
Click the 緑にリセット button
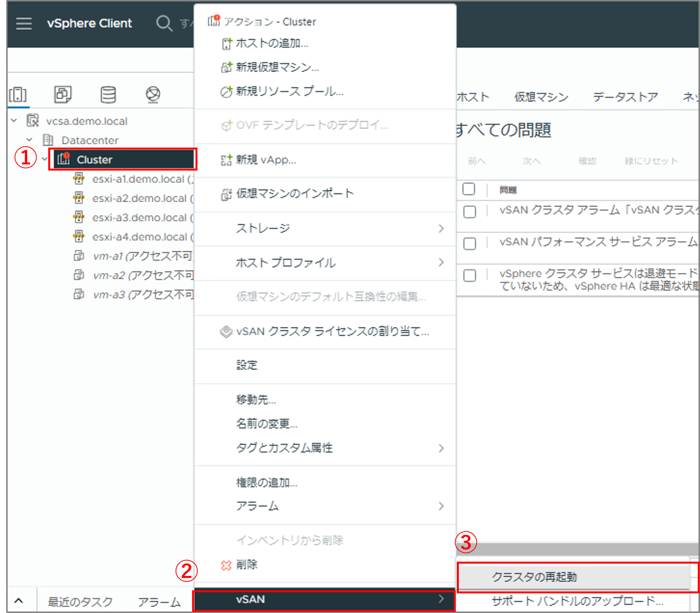(x=651, y=161)
